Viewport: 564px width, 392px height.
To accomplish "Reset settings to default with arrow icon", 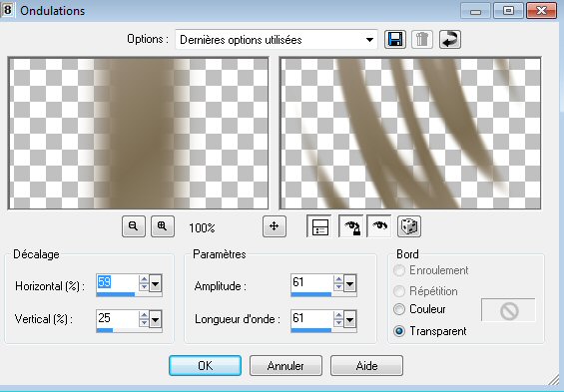I will click(450, 39).
